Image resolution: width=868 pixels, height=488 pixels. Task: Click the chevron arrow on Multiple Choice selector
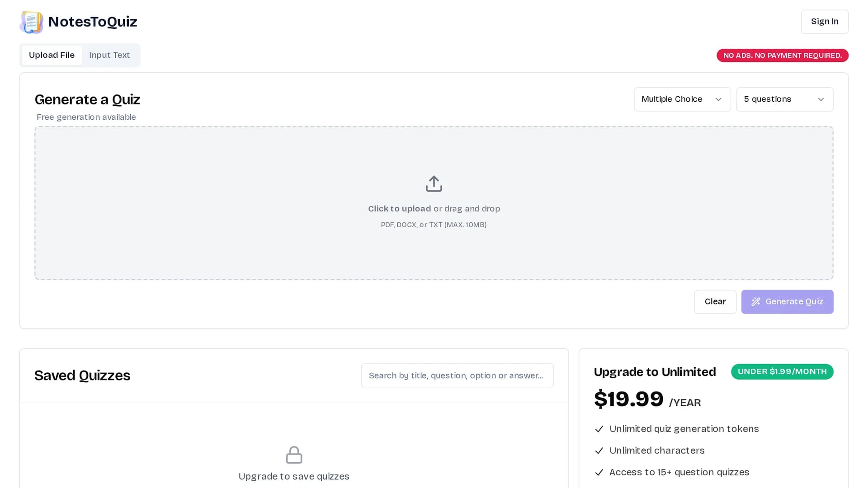point(718,99)
